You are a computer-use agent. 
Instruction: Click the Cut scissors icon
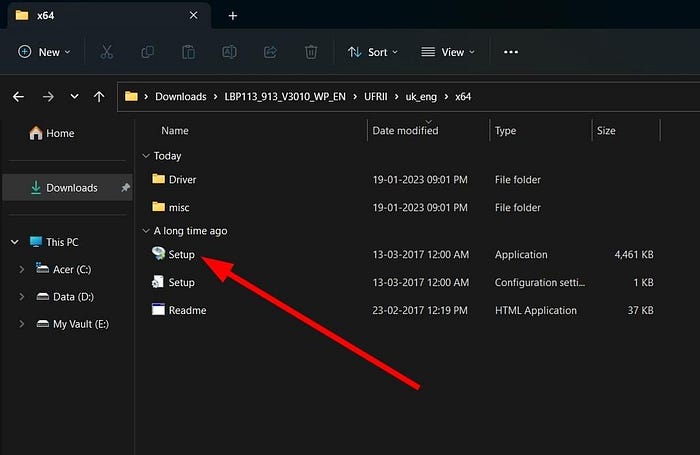pos(106,52)
